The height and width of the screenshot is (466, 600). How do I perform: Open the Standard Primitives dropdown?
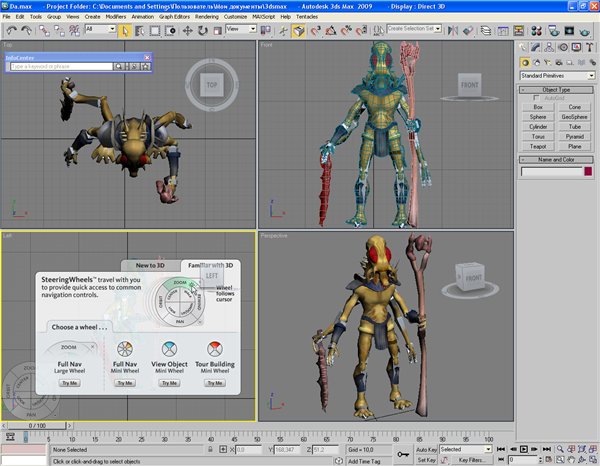click(x=557, y=75)
